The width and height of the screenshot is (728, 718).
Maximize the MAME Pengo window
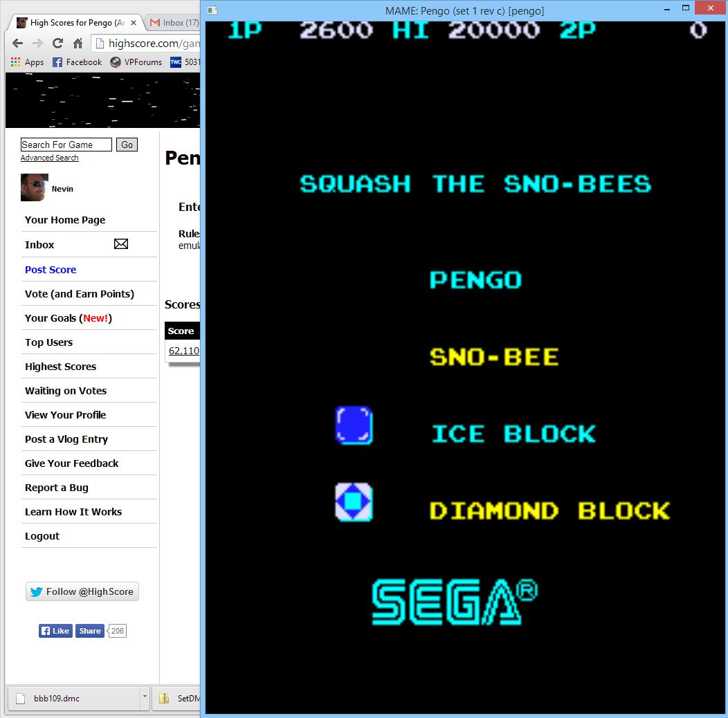pos(685,8)
